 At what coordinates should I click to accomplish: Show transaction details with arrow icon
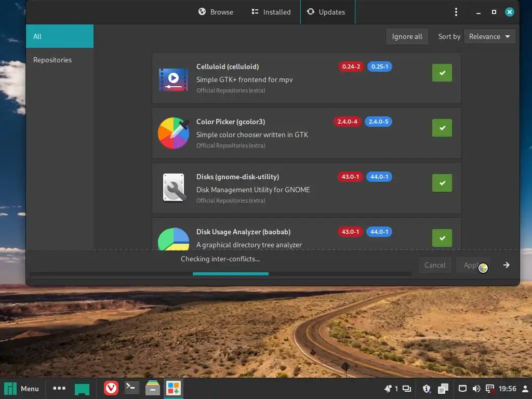tap(506, 265)
